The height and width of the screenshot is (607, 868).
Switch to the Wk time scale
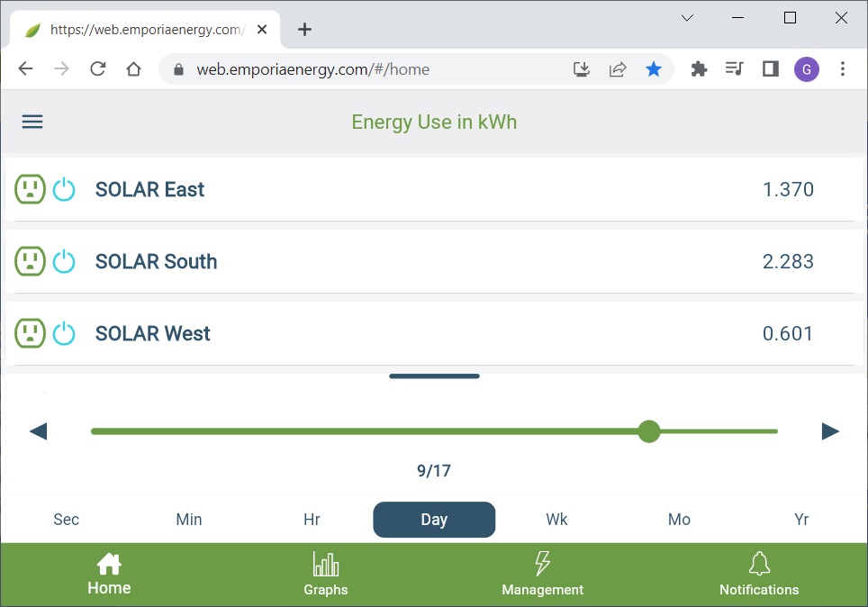[556, 520]
